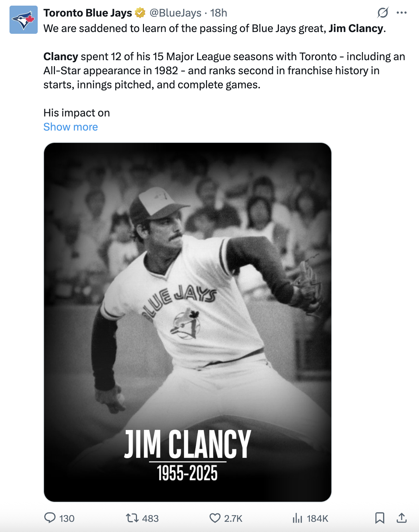The image size is (419, 532).
Task: Open the view analytics bar-chart icon
Action: [298, 518]
